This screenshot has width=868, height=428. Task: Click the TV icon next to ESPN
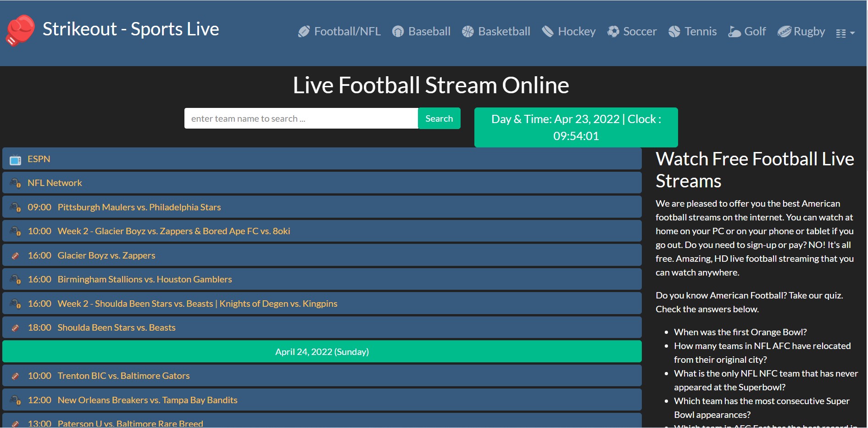click(15, 159)
